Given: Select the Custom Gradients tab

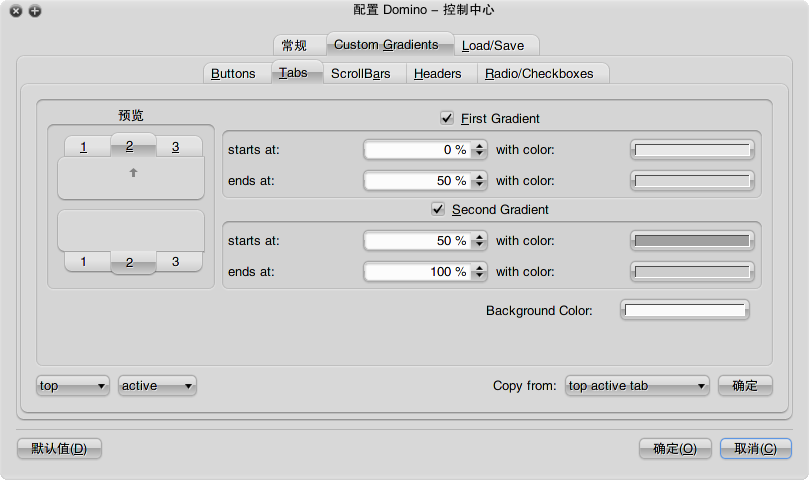Looking at the screenshot, I should coord(391,44).
